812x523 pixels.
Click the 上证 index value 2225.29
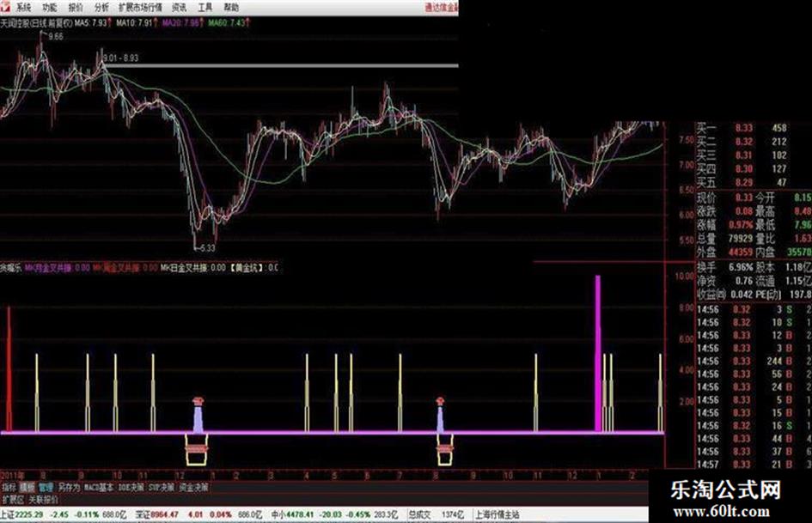pos(29,514)
